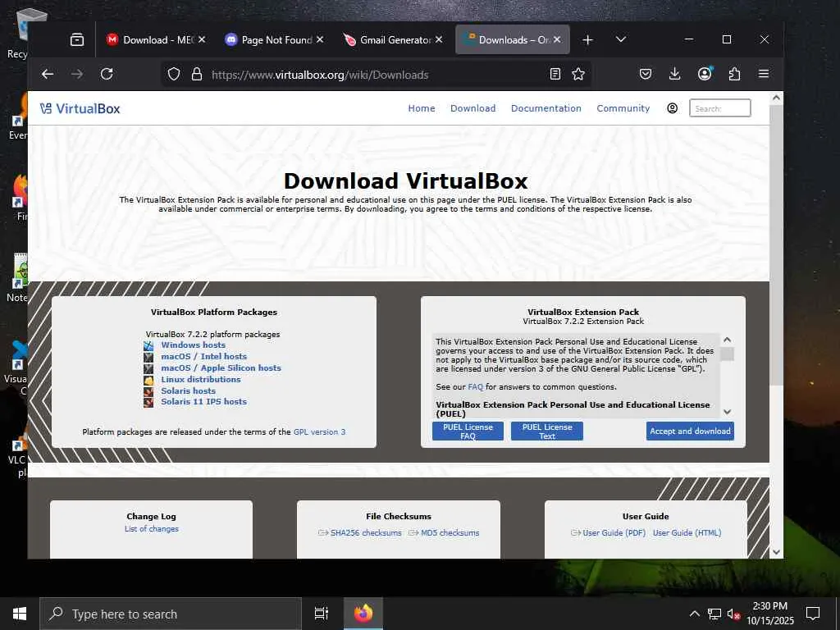The height and width of the screenshot is (630, 840).
Task: Go back to previous page
Action: click(x=48, y=75)
